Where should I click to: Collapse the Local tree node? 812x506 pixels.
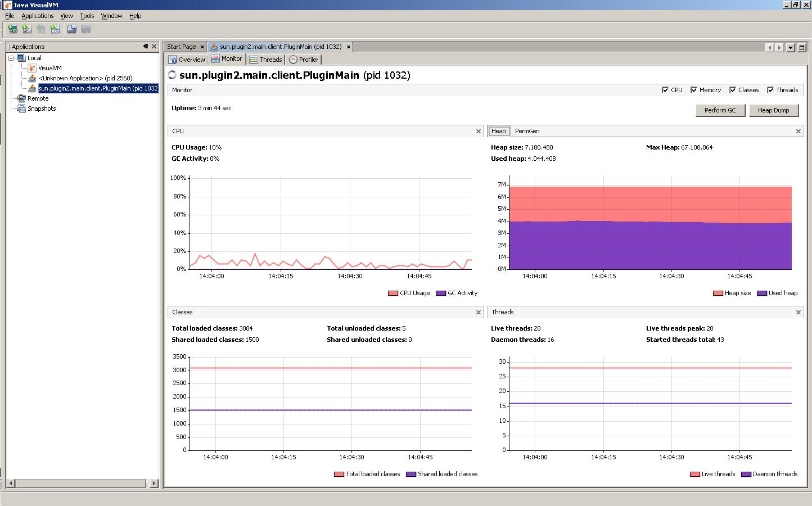coord(11,58)
